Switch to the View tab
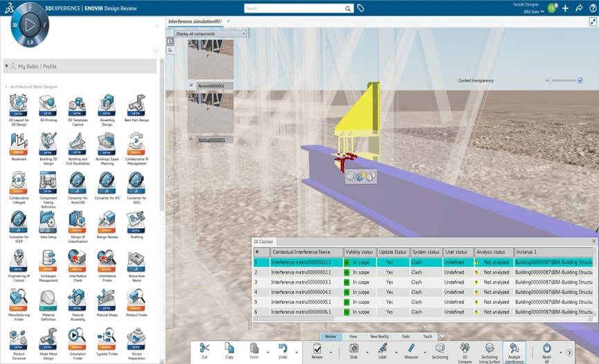The width and height of the screenshot is (599, 364). [x=353, y=336]
